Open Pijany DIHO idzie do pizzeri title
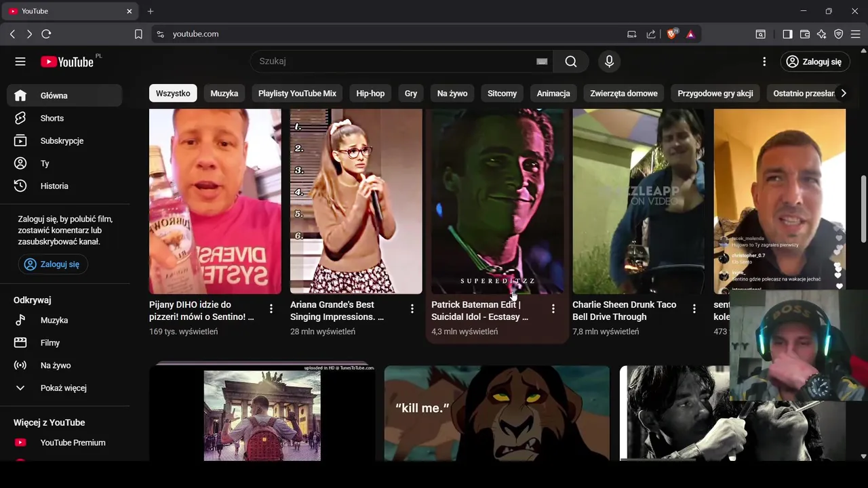The image size is (868, 488). click(201, 310)
